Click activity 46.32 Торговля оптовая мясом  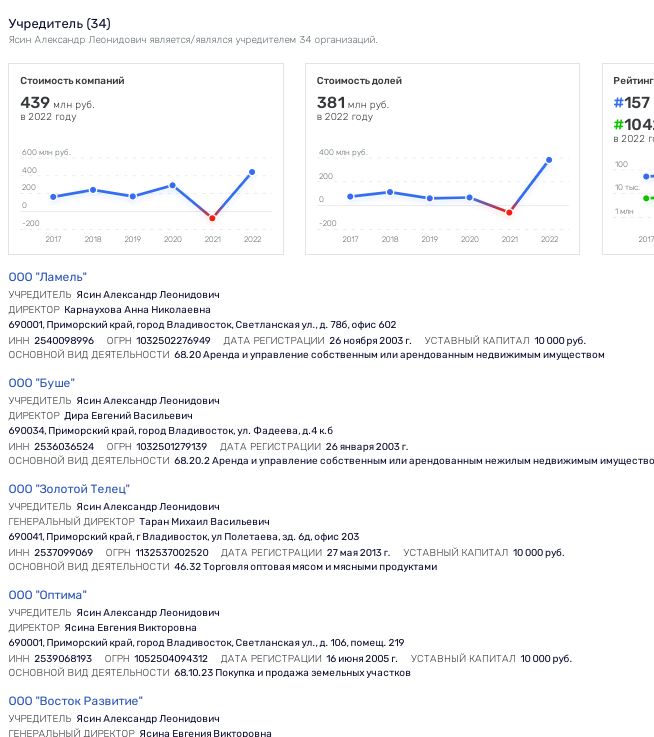click(306, 567)
